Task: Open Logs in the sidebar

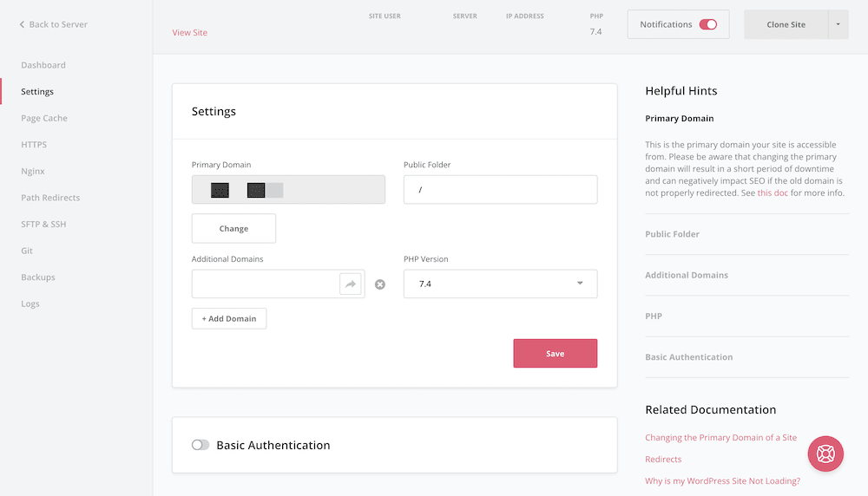Action: tap(30, 303)
